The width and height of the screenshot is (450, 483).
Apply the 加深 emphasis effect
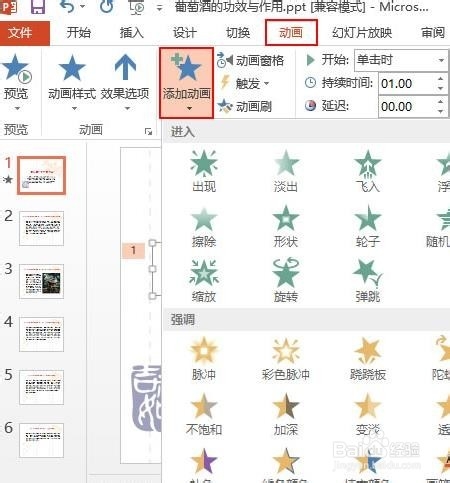[x=286, y=414]
